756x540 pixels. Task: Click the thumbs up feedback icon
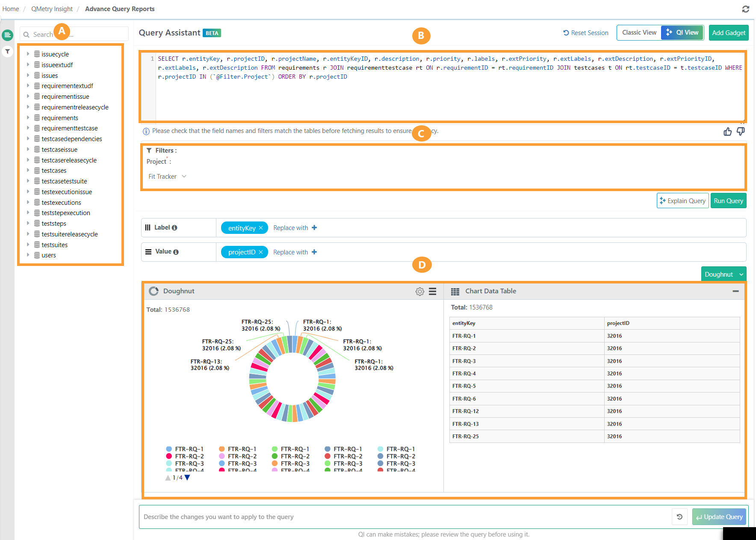[727, 132]
